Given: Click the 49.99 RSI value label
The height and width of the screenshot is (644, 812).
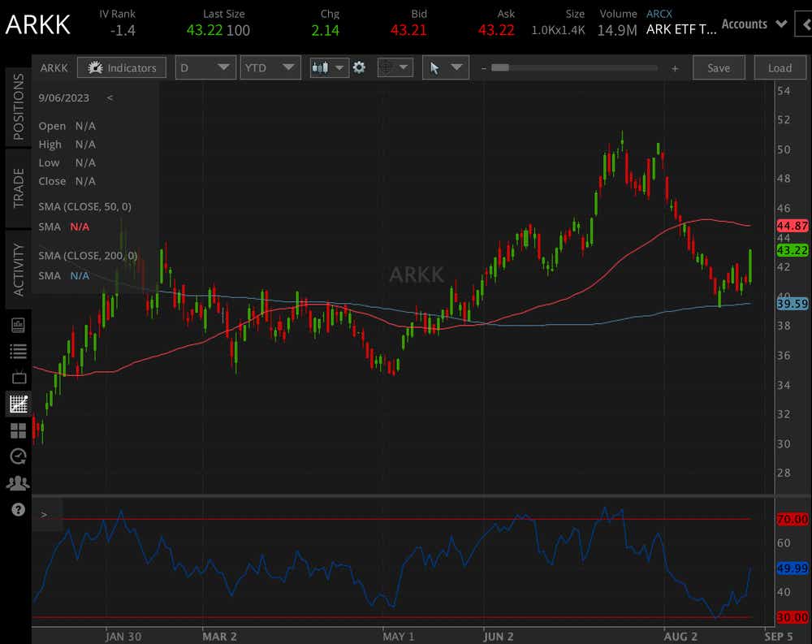Looking at the screenshot, I should 793,568.
